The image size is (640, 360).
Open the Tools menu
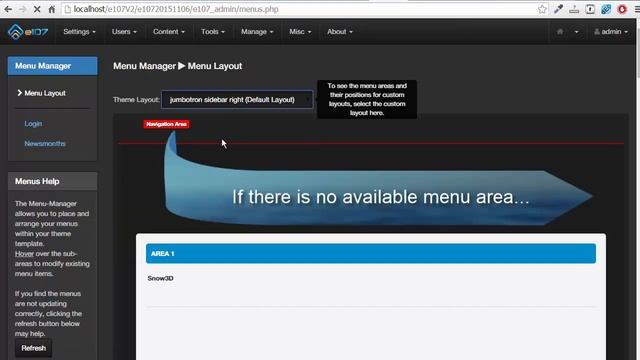[x=213, y=31]
